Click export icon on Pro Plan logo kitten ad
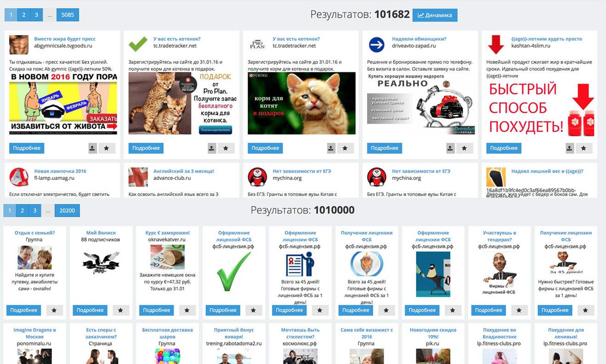Viewport: 606px width, 364px height. click(x=331, y=148)
